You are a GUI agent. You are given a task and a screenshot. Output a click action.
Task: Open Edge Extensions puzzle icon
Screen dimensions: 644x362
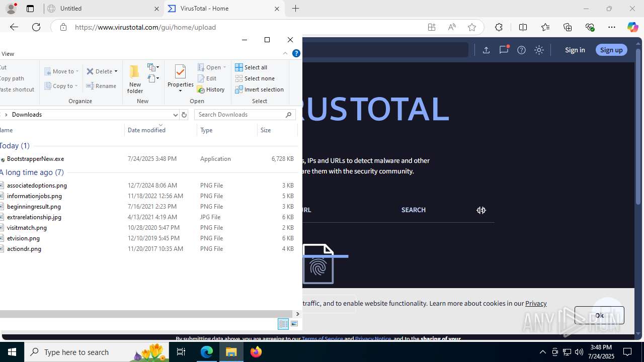[x=499, y=27]
